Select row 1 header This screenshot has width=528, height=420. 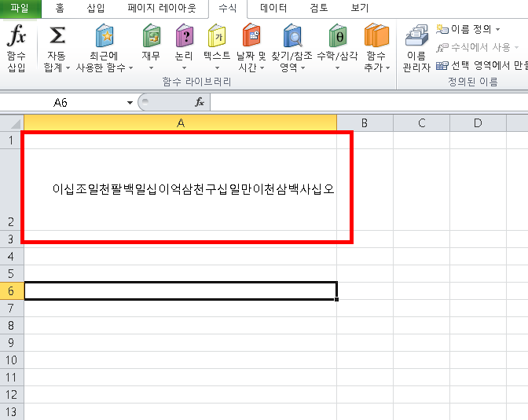point(12,140)
